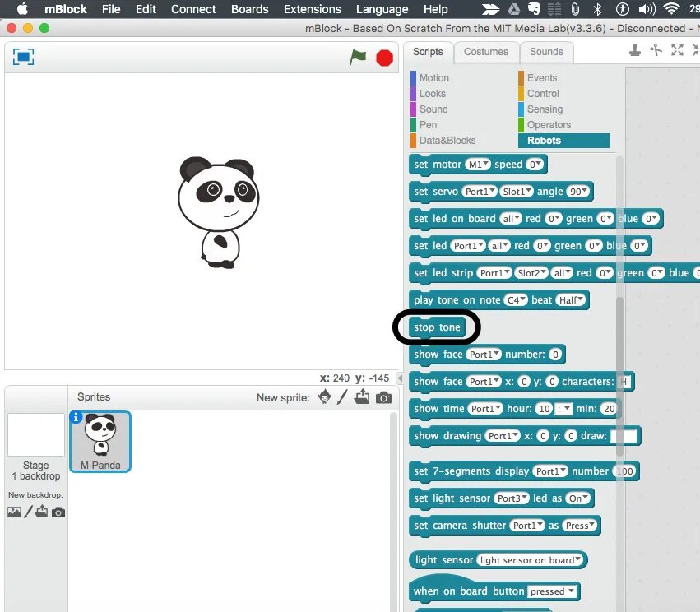The height and width of the screenshot is (612, 700).
Task: Open the Edit menu
Action: point(146,9)
